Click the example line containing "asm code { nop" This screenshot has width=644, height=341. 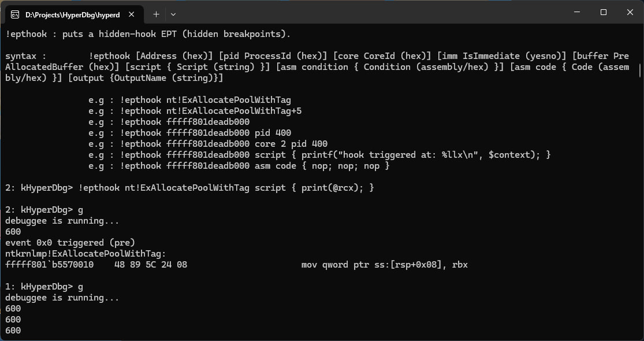(239, 166)
